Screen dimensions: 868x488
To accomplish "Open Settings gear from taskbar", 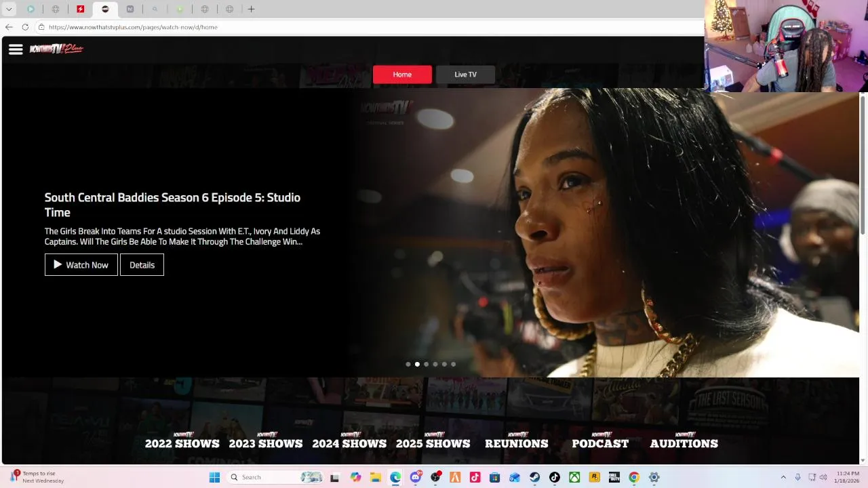I will point(654,477).
